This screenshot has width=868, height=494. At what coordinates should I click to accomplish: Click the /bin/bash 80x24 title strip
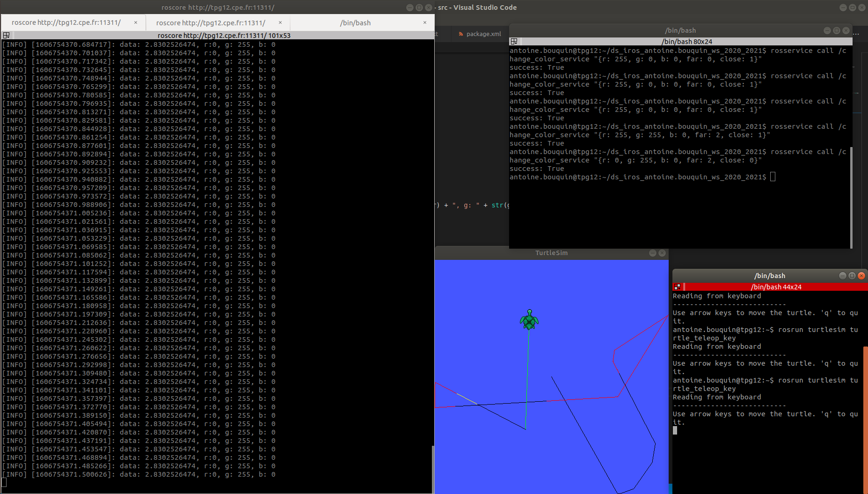(686, 41)
